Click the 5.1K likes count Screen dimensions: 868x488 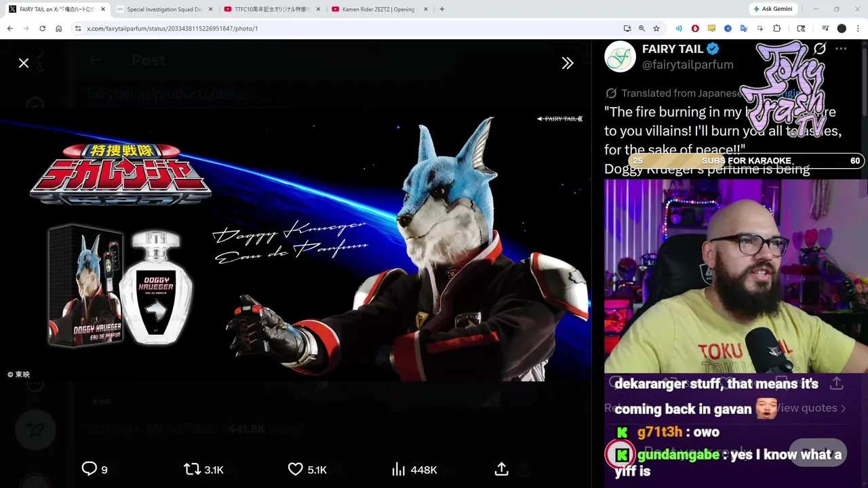[x=317, y=470]
